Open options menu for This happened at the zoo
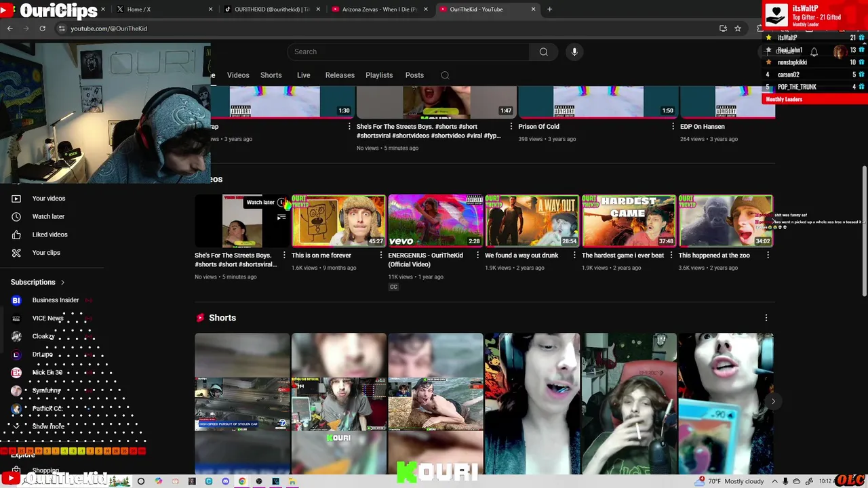The height and width of the screenshot is (488, 868). (768, 256)
